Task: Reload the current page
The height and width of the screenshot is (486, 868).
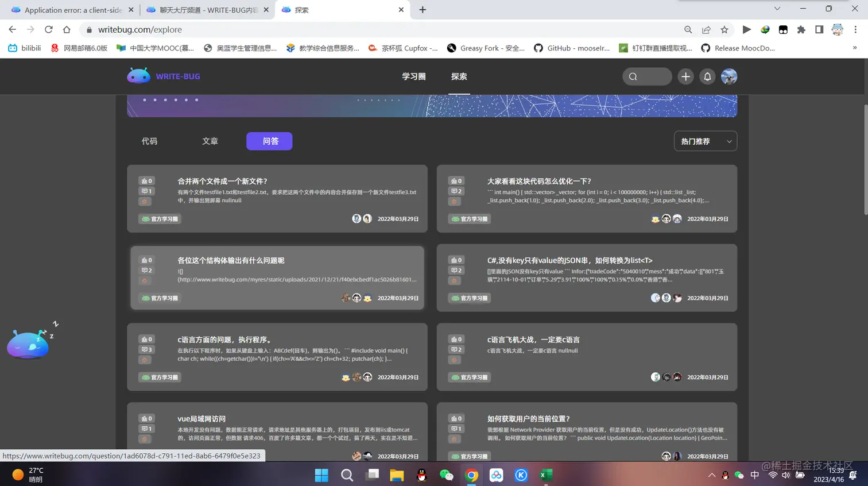Action: pos(49,29)
